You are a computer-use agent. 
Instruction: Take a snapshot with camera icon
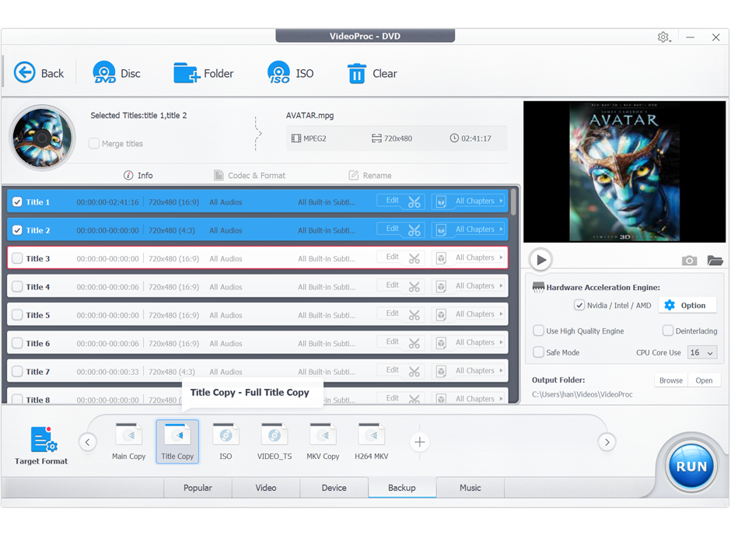tap(689, 261)
